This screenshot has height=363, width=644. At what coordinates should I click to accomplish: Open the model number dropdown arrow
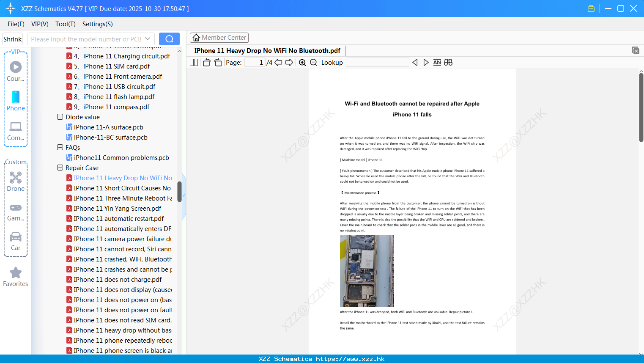point(148,39)
